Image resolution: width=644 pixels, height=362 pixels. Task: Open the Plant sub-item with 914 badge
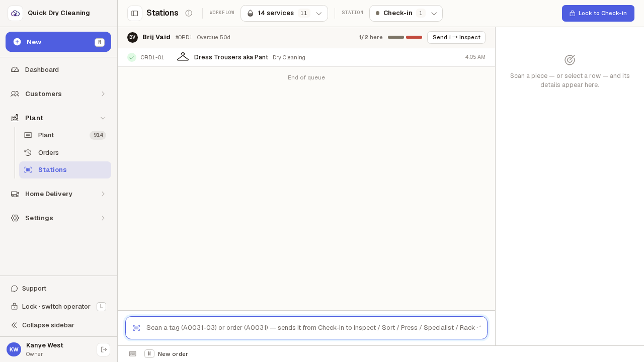click(65, 135)
